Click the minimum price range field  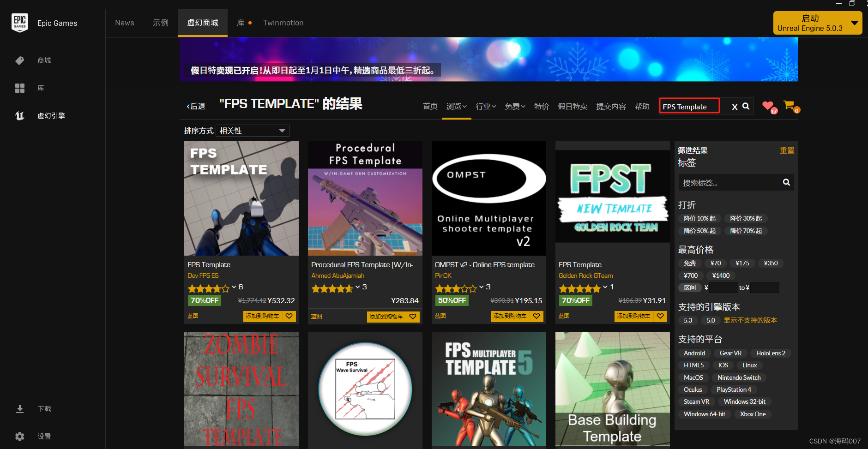pos(723,287)
